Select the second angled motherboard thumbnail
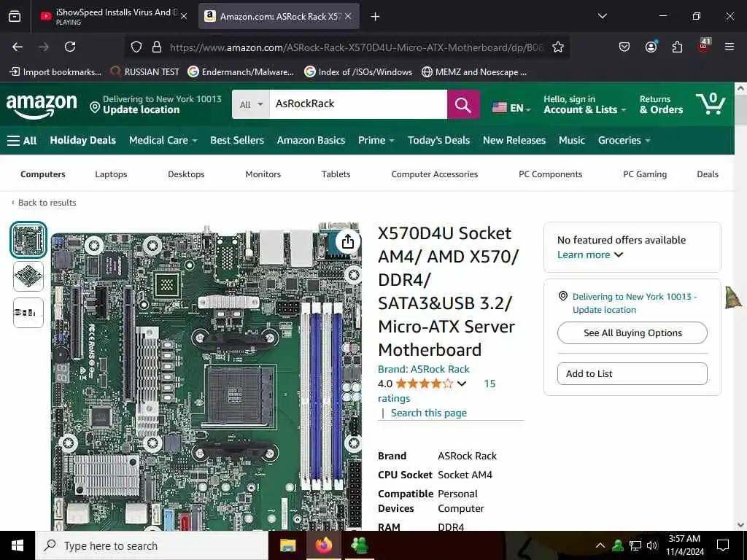This screenshot has height=560, width=747. [x=28, y=276]
